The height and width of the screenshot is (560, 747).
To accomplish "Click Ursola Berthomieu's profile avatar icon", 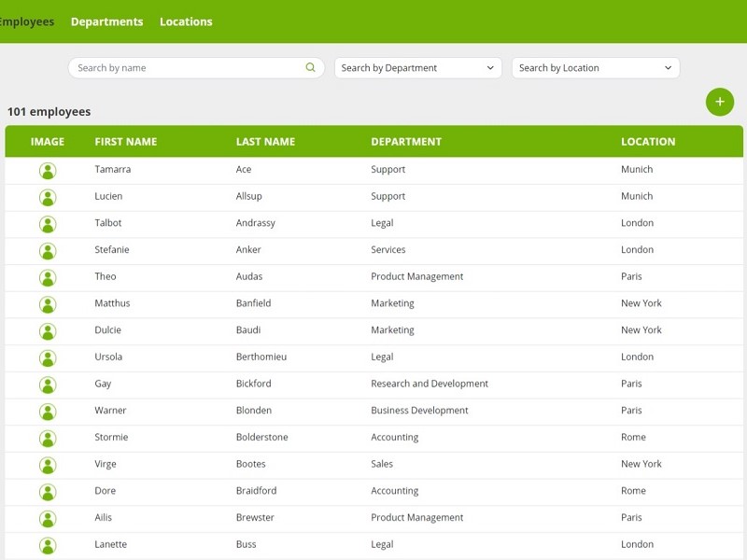I will [x=48, y=357].
